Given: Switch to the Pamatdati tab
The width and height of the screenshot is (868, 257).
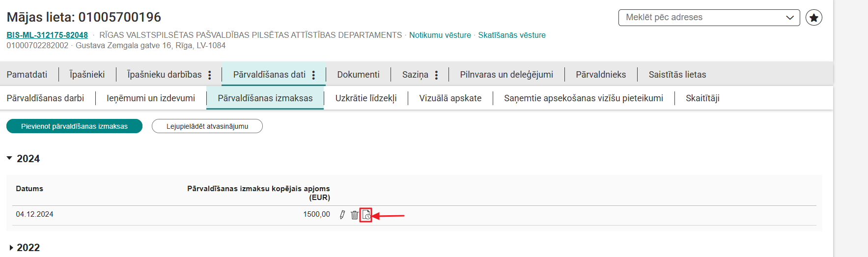Looking at the screenshot, I should tap(27, 75).
